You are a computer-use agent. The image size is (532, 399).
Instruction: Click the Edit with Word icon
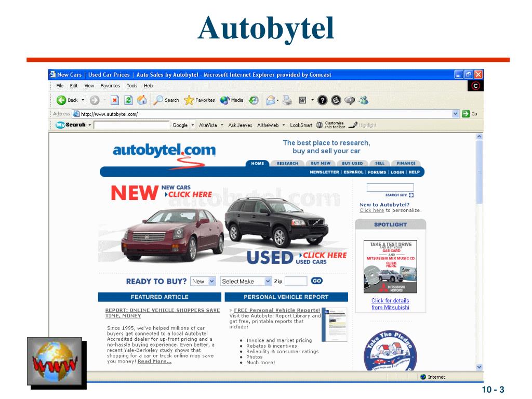tap(302, 100)
